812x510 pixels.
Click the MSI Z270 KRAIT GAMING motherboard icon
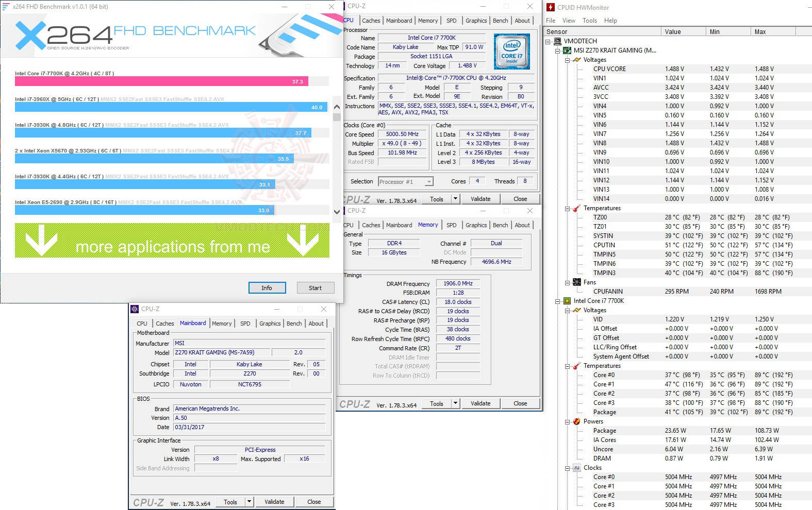point(567,50)
